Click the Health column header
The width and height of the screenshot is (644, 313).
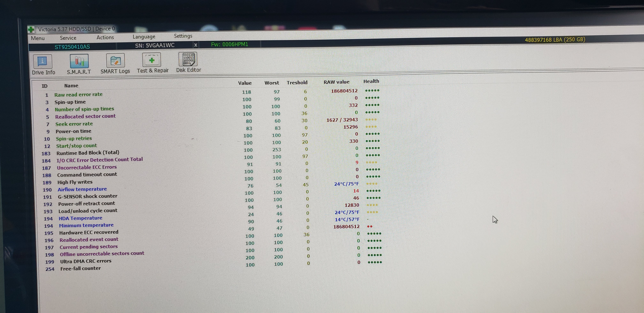371,81
